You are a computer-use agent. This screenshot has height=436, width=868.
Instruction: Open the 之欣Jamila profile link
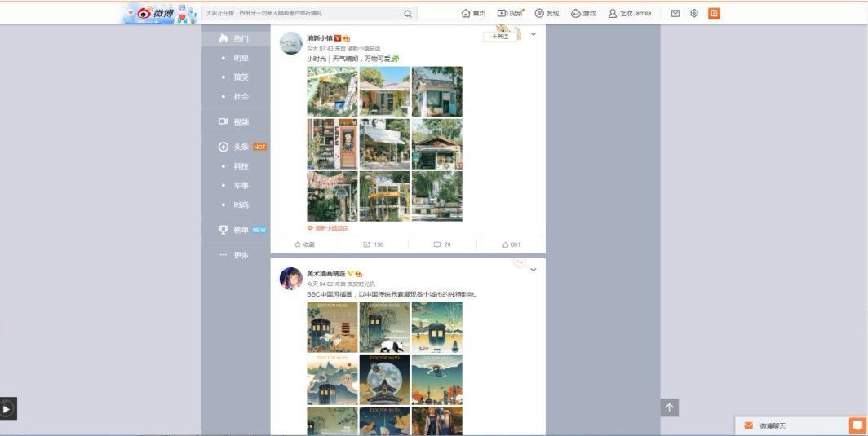click(x=630, y=13)
